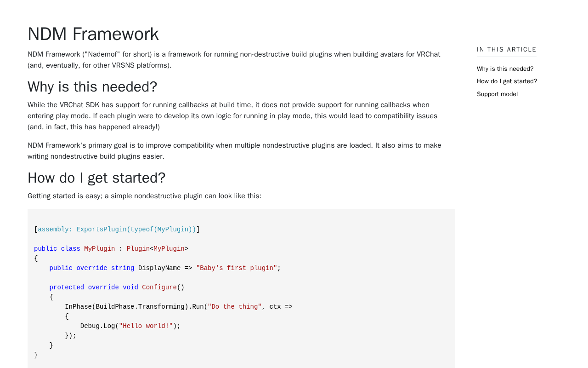Open the 'Why is this needed?' sidebar link
Image resolution: width=588 pixels, height=368 pixels.
505,69
